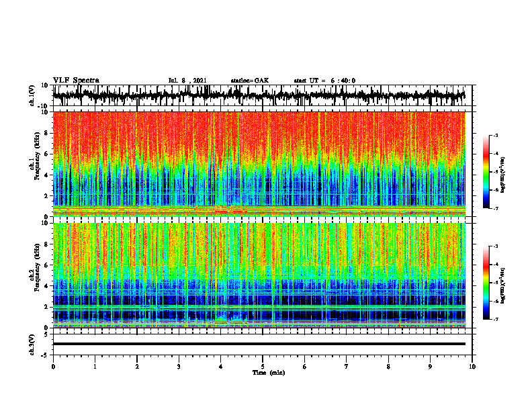Click the ch.2 Frequency (kHz) axis label
This screenshot has height=411, width=532.
tap(35, 267)
